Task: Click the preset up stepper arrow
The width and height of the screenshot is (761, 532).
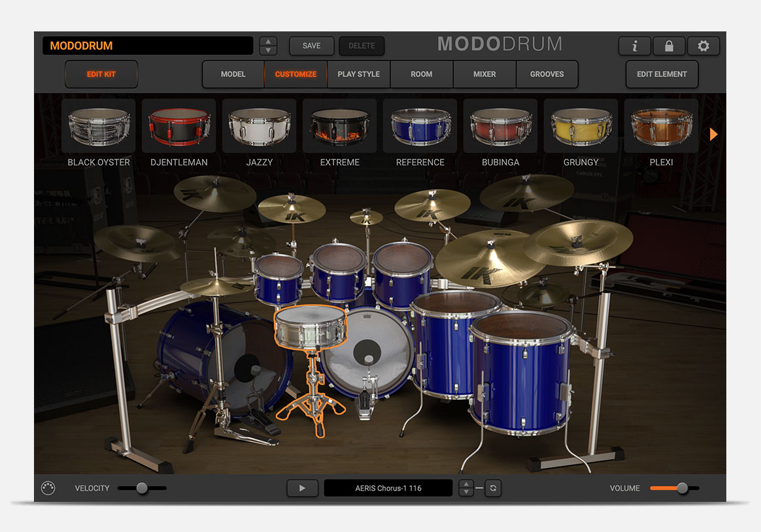Action: [267, 42]
